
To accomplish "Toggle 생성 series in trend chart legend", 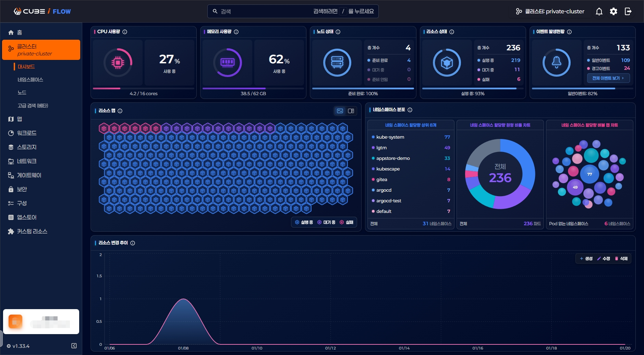I will click(586, 259).
